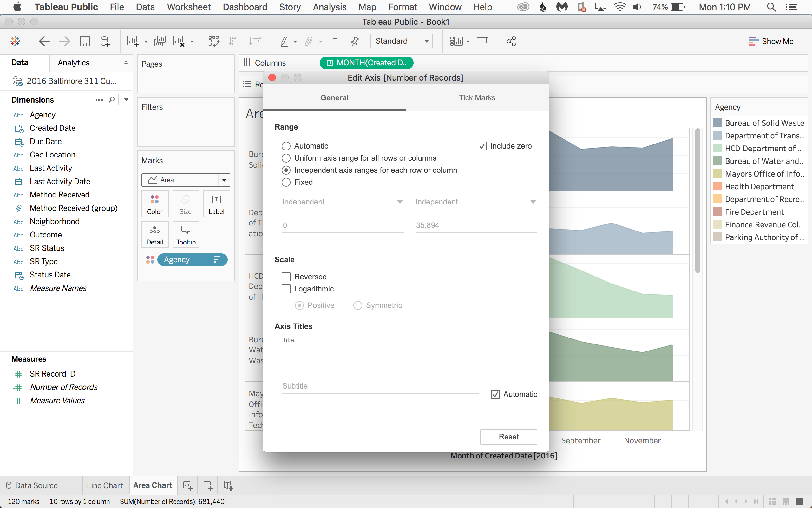Viewport: 812px width, 508px height.
Task: Open the range end Independent dropdown
Action: 476,202
